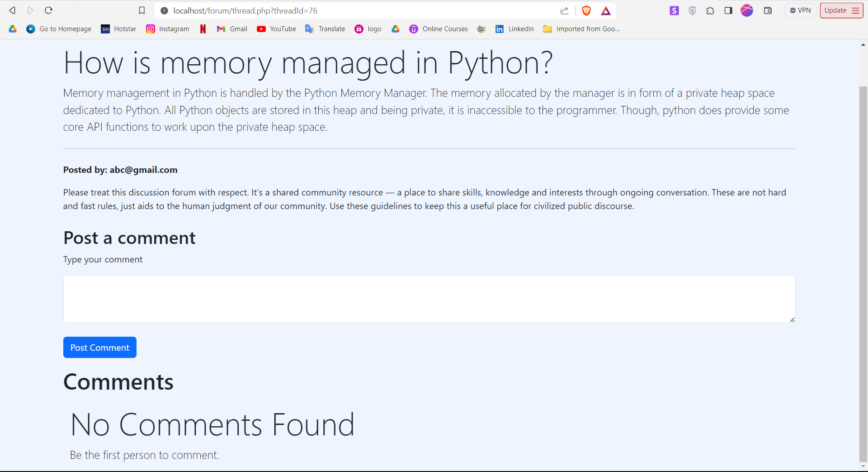
Task: Open the YouTube bookmark
Action: 276,29
